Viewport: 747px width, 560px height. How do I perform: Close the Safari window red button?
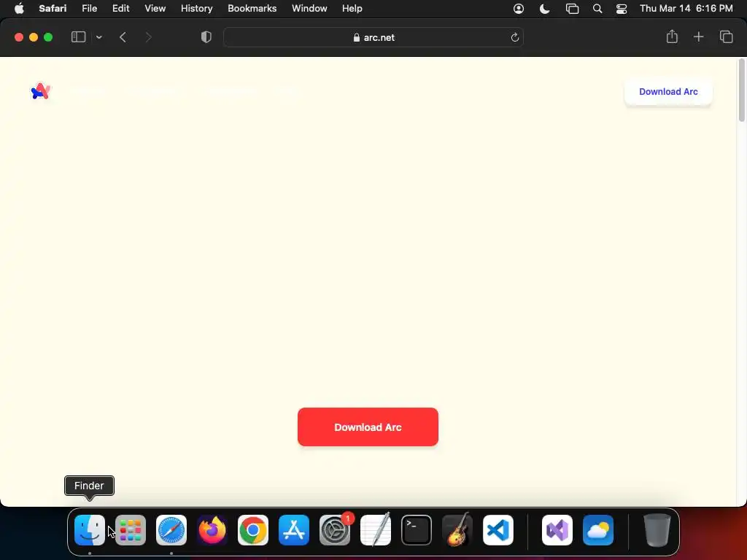[x=19, y=37]
